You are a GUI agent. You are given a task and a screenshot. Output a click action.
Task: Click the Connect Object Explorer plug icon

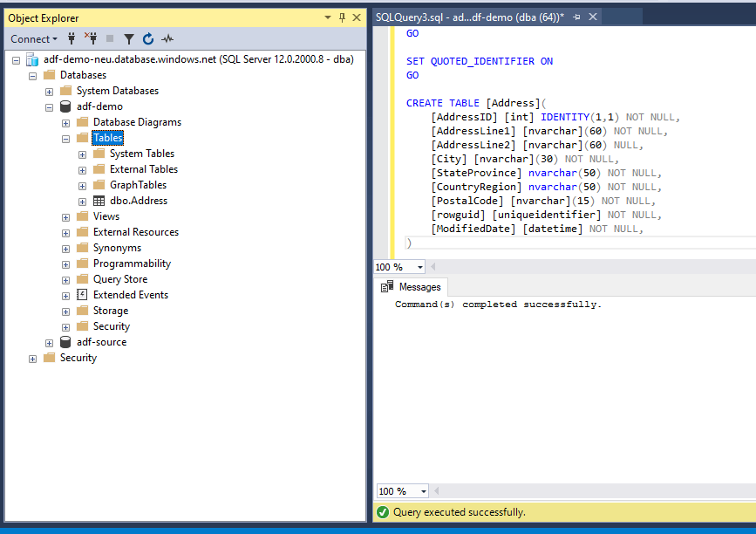point(72,38)
